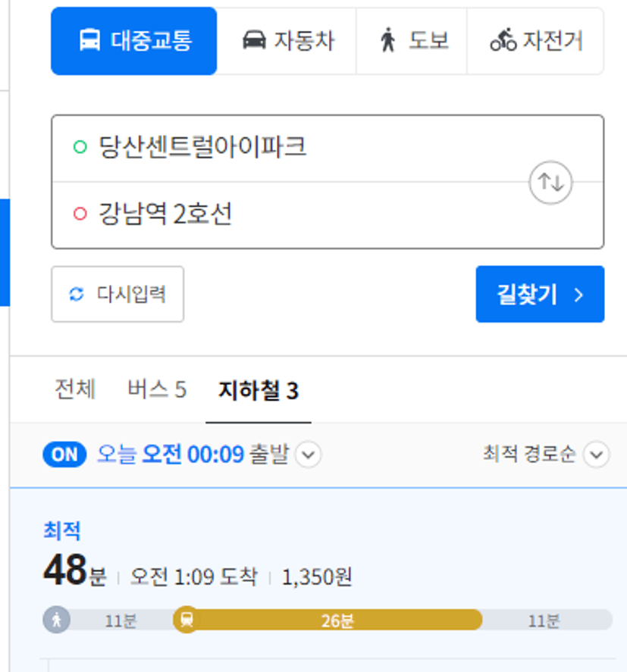Screen dimensions: 627x672
Task: Switch to the 자동차 car mode
Action: pos(287,41)
